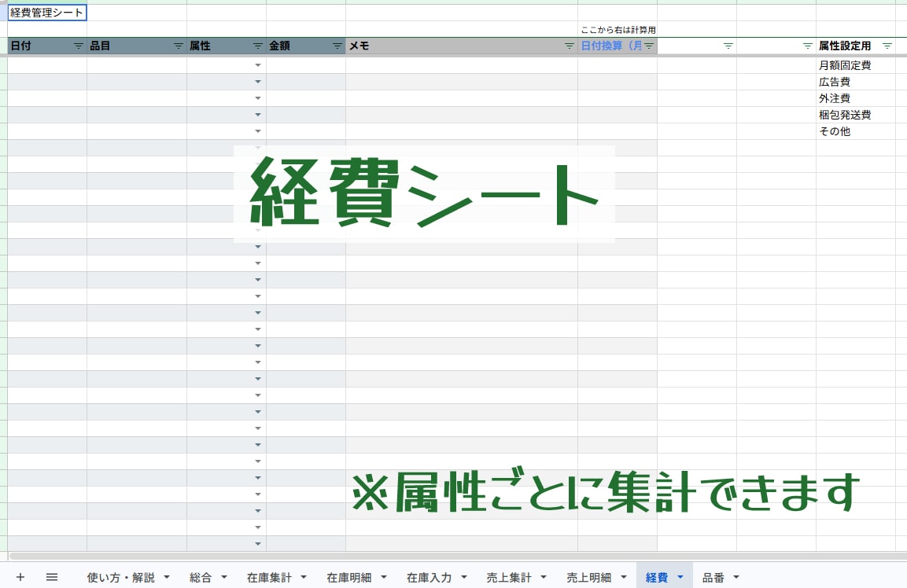Switch to 在庫明細 sheet tab
907x588 pixels.
coord(348,578)
